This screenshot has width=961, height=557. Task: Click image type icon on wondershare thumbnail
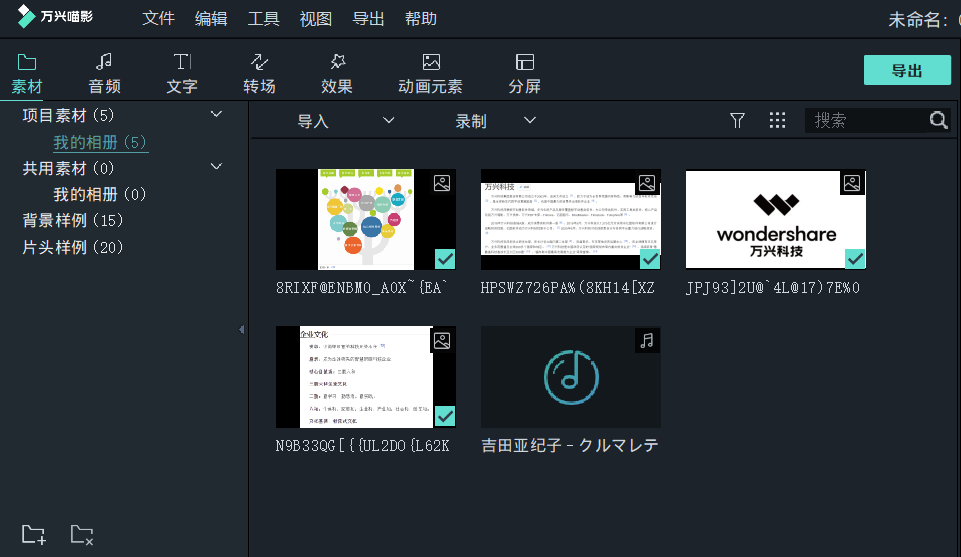[x=852, y=183]
